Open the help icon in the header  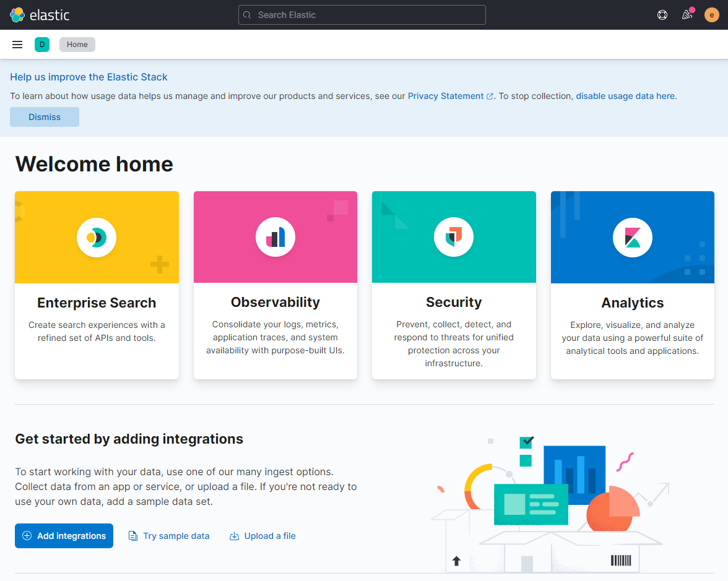[x=662, y=15]
